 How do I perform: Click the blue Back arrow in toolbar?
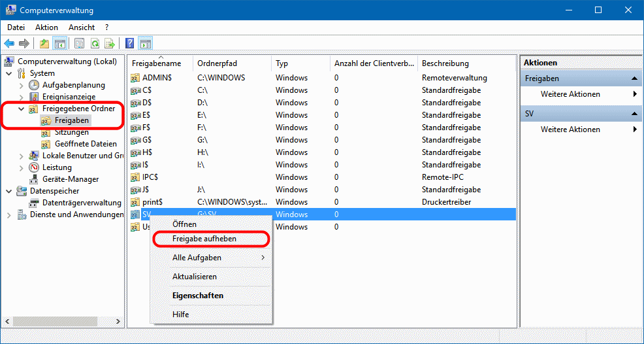coord(9,44)
